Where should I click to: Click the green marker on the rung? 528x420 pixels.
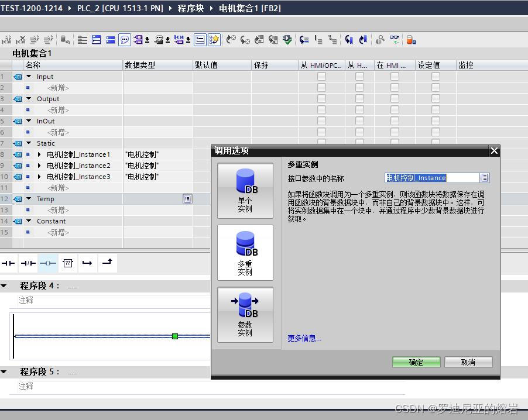pyautogui.click(x=175, y=336)
